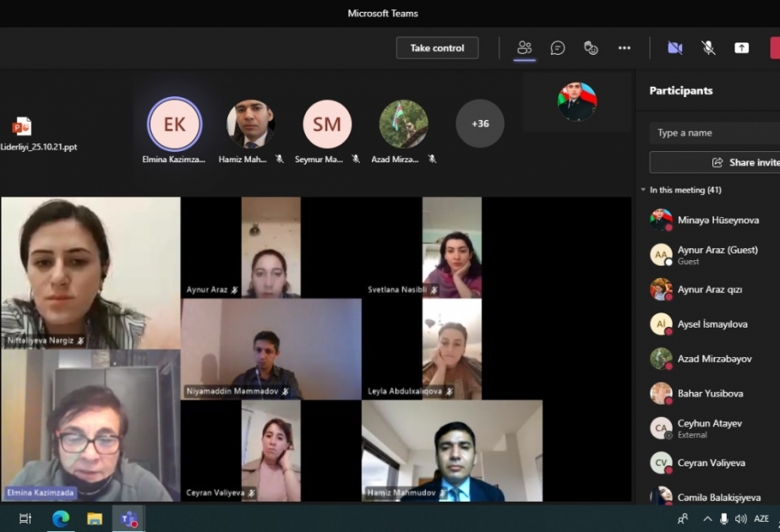Click Svetlana Nəsibli video tile
Screen dimensions: 780x532
tap(451, 247)
